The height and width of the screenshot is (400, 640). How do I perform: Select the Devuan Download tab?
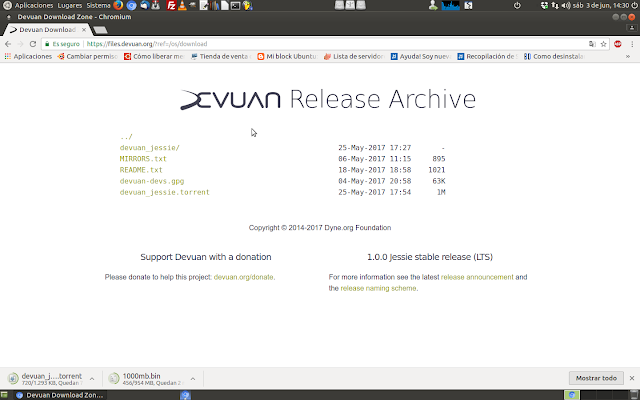[x=46, y=29]
